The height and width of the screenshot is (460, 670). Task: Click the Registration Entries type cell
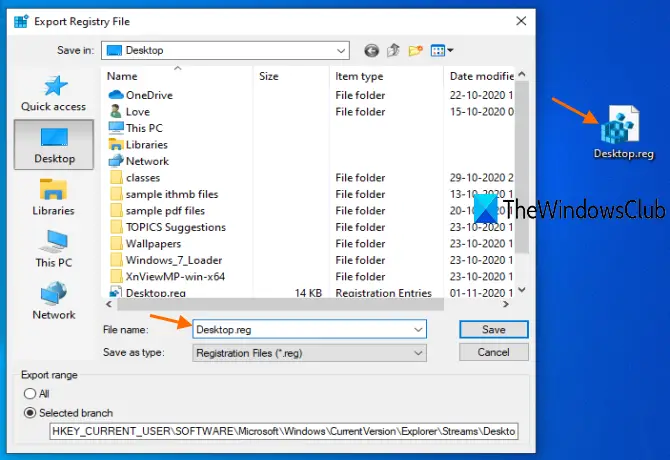coord(383,293)
